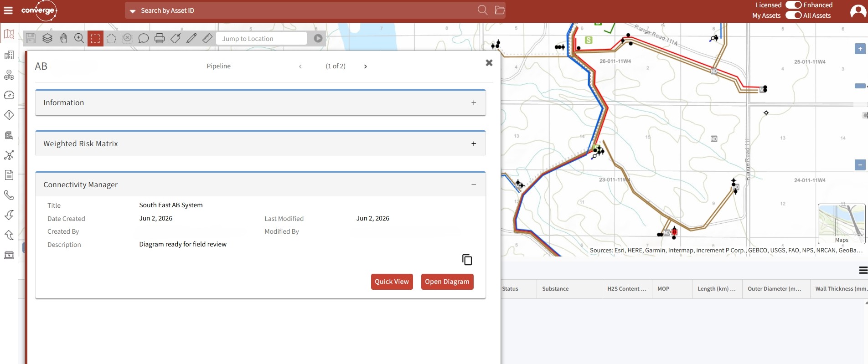
Task: Click the clear selection tool
Action: [x=128, y=38]
